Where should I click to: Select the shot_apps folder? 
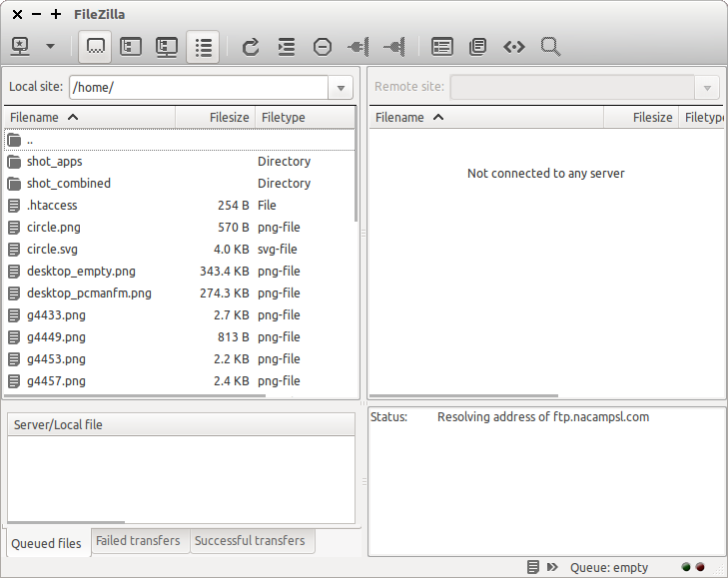pos(179,162)
